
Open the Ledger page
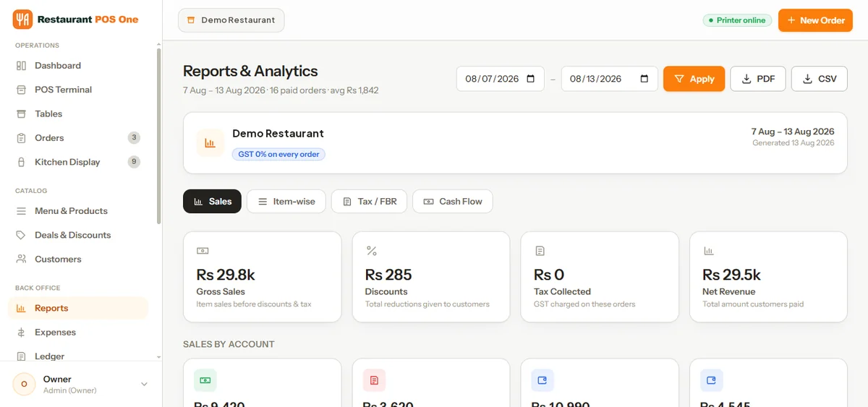pos(78,356)
